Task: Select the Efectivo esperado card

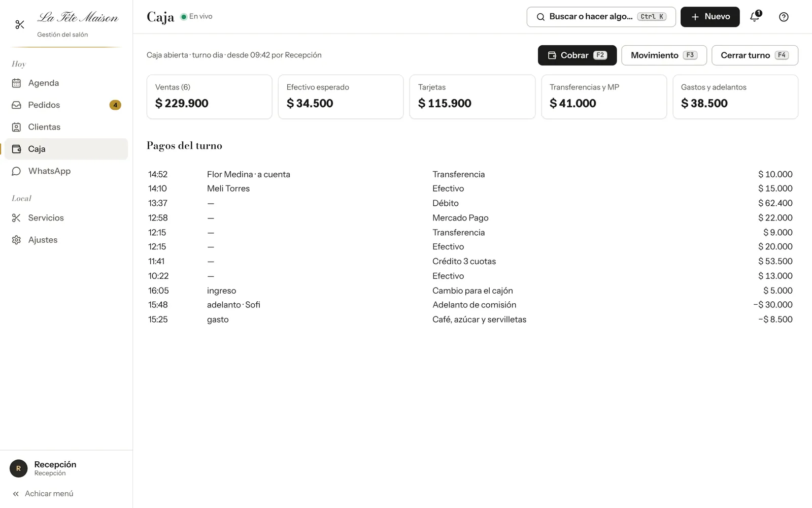Action: coord(341,97)
